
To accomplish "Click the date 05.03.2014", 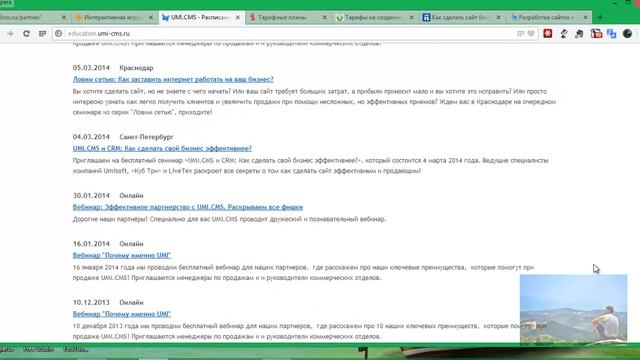I will coord(91,68).
